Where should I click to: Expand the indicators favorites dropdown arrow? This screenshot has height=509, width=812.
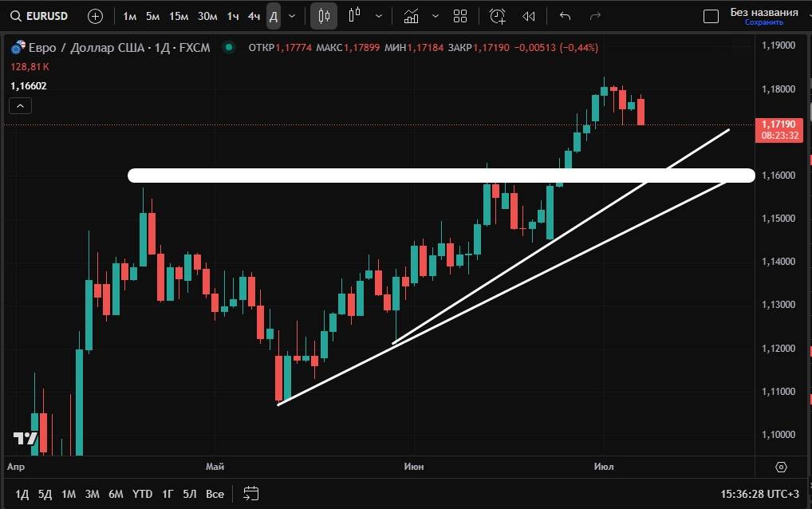point(436,17)
